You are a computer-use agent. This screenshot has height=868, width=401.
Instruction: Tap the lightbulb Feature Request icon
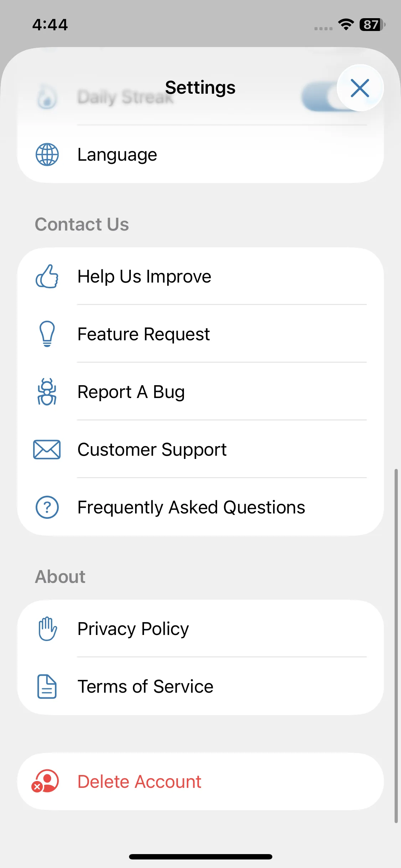pyautogui.click(x=47, y=334)
